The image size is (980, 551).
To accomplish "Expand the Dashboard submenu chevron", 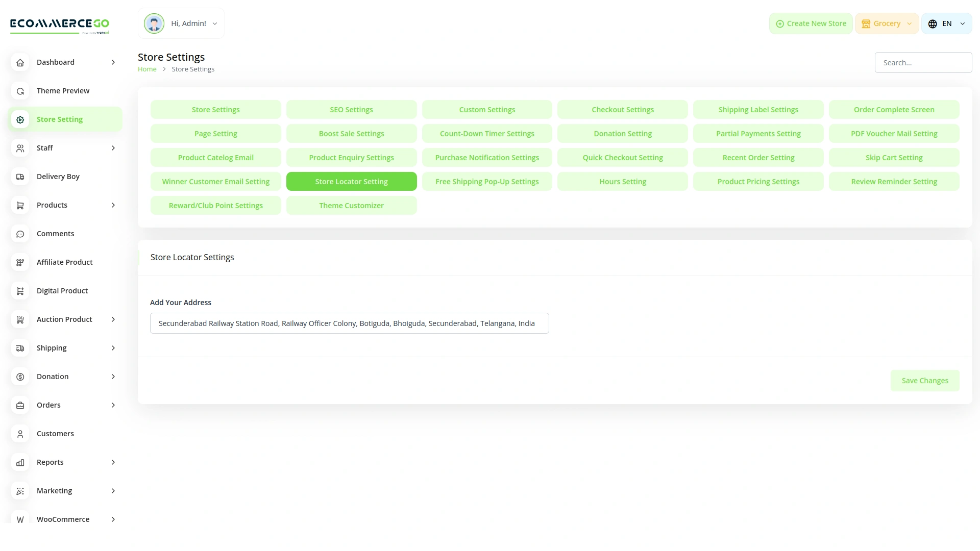I will pyautogui.click(x=113, y=62).
